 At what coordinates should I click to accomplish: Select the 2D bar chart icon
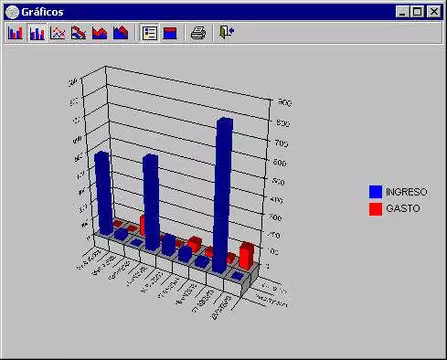[15, 33]
